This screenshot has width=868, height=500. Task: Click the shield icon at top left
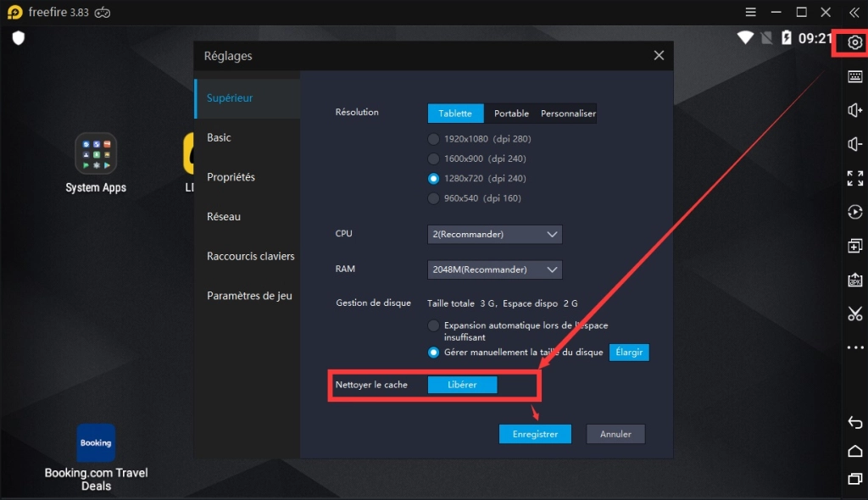pos(19,38)
